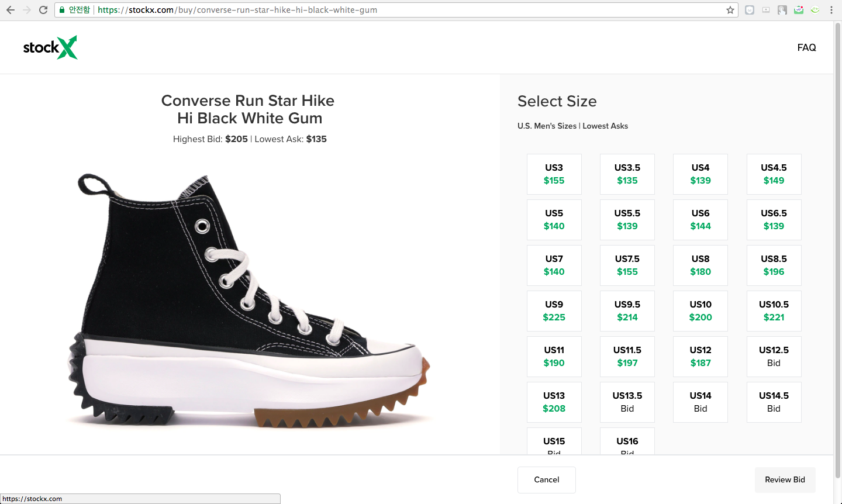The width and height of the screenshot is (842, 504).
Task: Click the browser back arrow
Action: (x=11, y=10)
